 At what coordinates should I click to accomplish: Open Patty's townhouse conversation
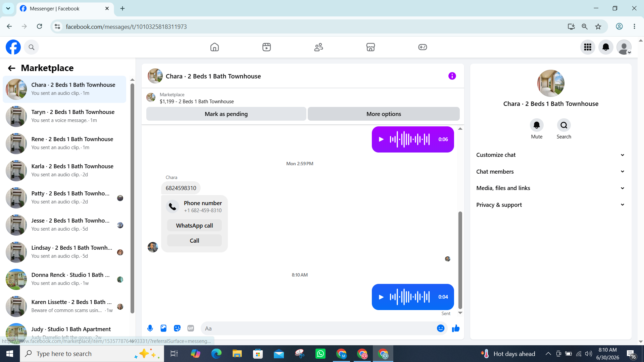coord(64,198)
